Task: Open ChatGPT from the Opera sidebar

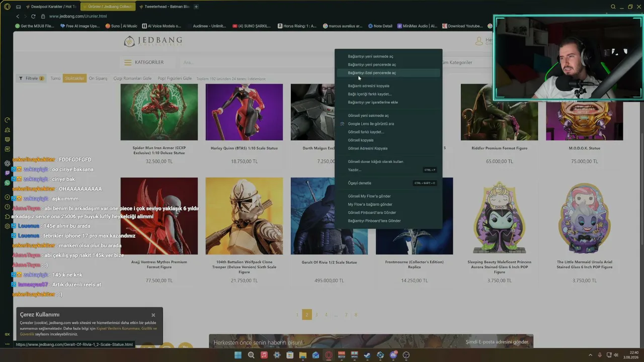Action: coord(7,163)
